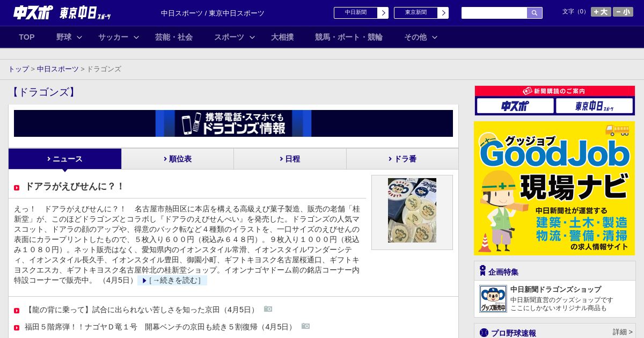This screenshot has height=338, width=644.
Task: Open 野球 navigation menu
Action: coord(64,37)
